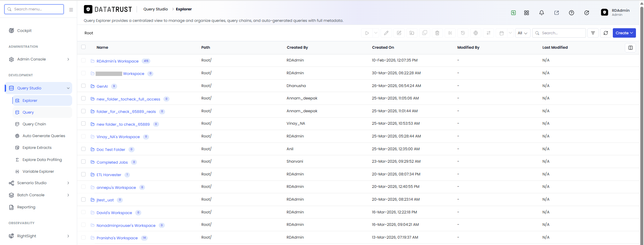Click the history clock toolbar icon

(463, 33)
